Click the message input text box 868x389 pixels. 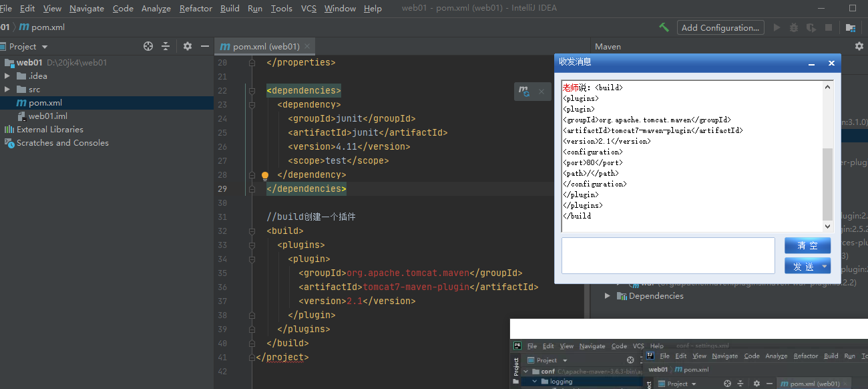pos(668,255)
